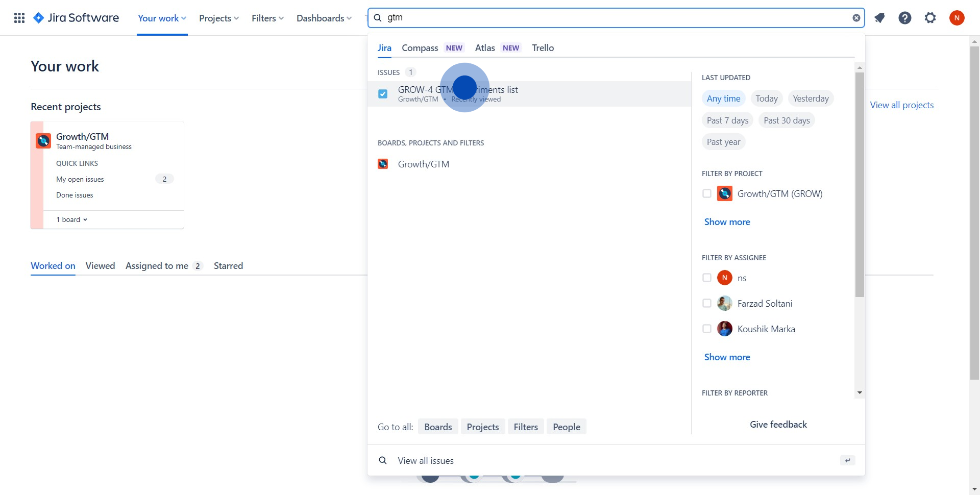This screenshot has width=980, height=495.
Task: Open the notifications icon
Action: point(879,18)
